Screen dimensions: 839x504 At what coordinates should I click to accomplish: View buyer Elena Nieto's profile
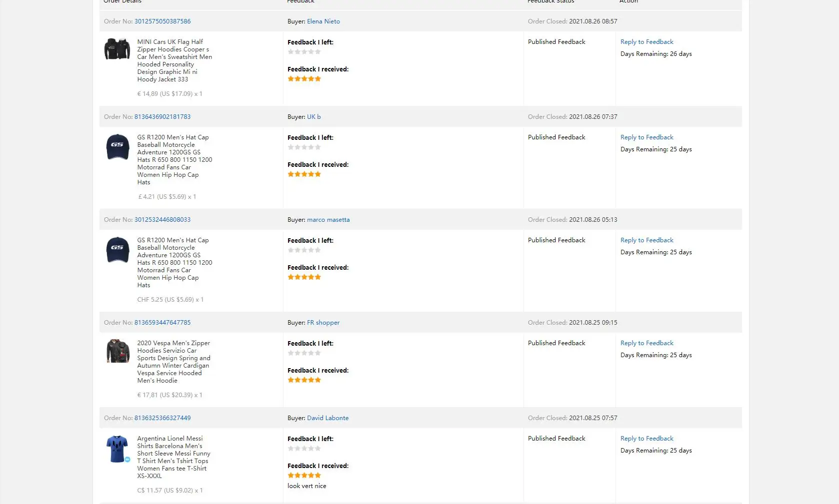click(x=323, y=21)
